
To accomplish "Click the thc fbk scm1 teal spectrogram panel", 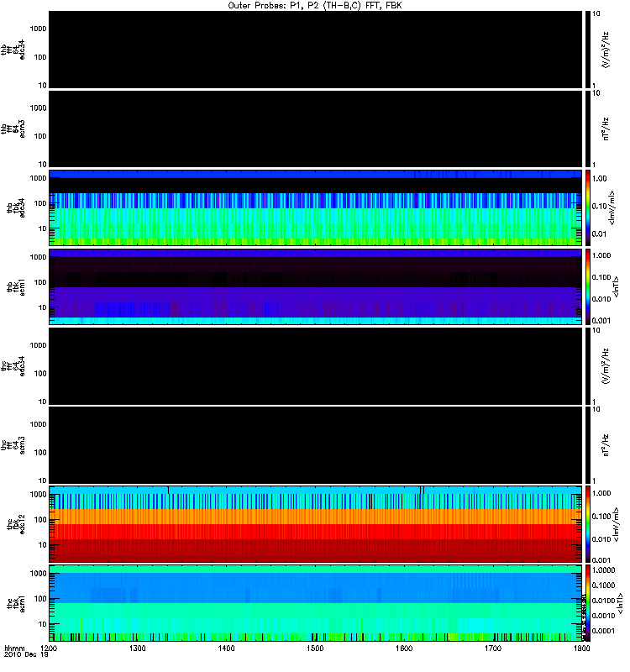I will (316, 603).
